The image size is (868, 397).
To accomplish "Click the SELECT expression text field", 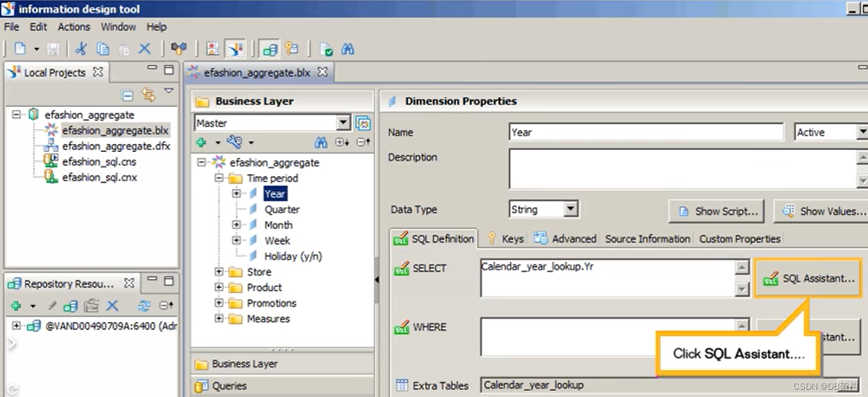I will [x=608, y=278].
